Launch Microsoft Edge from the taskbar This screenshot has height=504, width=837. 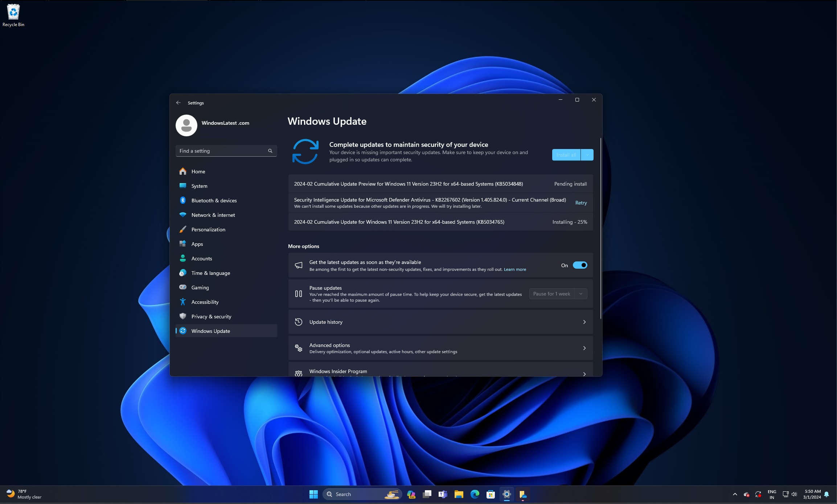pyautogui.click(x=475, y=494)
